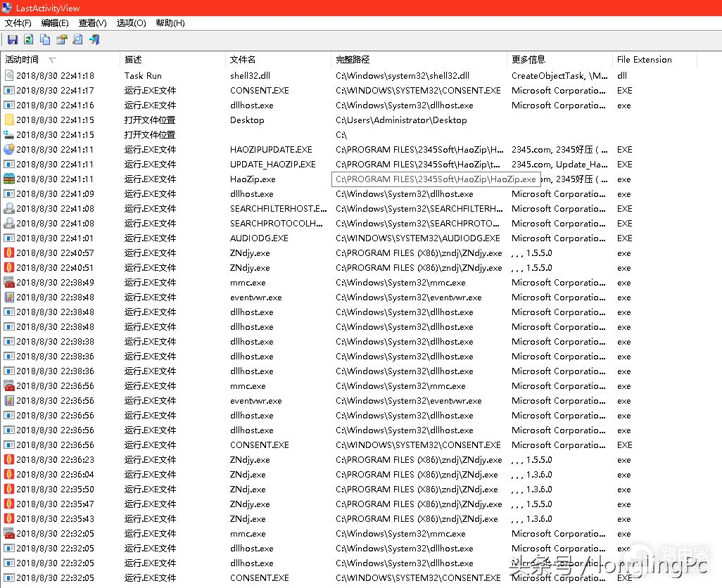The width and height of the screenshot is (722, 588).
Task: Open the 帮助(H) menu
Action: [x=170, y=23]
